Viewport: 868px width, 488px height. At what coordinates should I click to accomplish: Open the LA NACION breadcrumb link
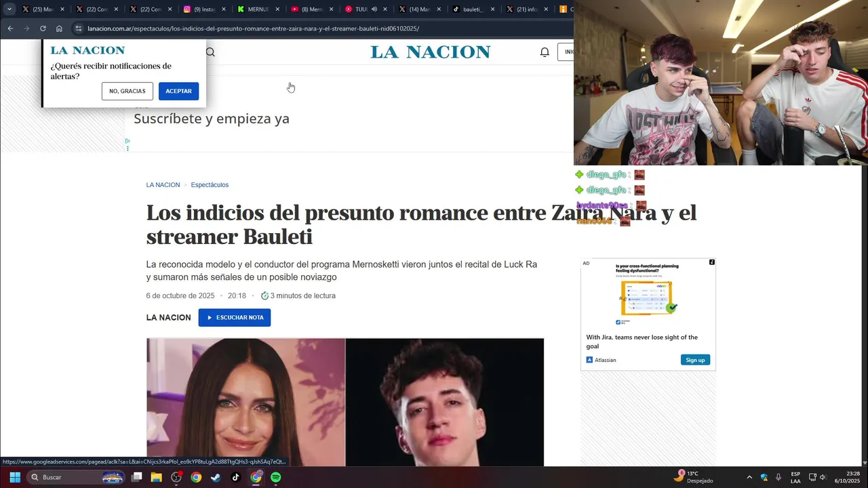[x=163, y=185]
